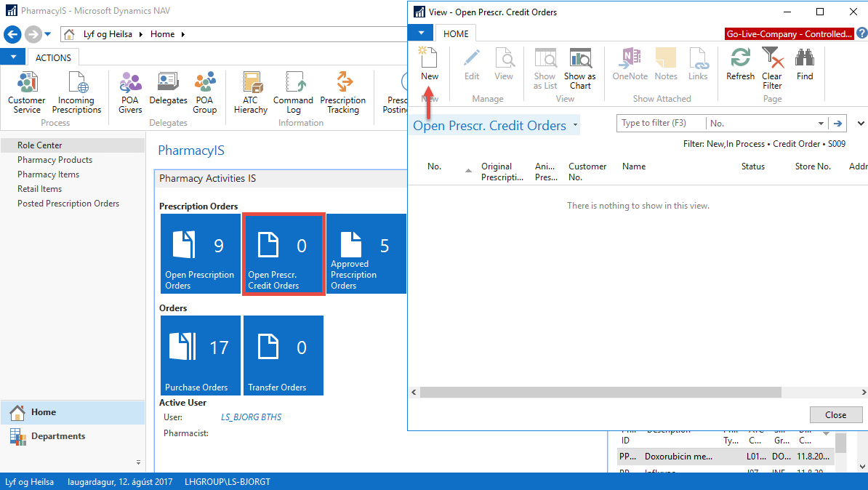Click the New icon in the ribbon
The width and height of the screenshot is (868, 490).
pyautogui.click(x=429, y=63)
